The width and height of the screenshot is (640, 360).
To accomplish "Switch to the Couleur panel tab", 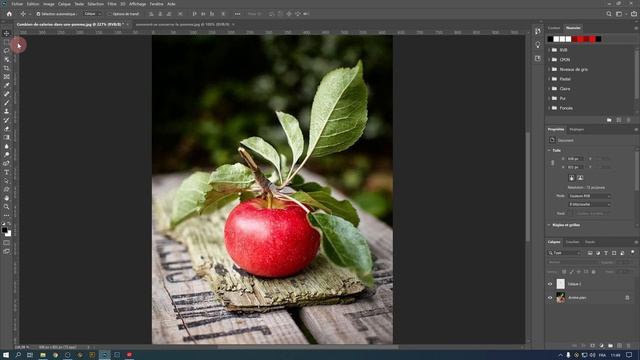I will [554, 28].
